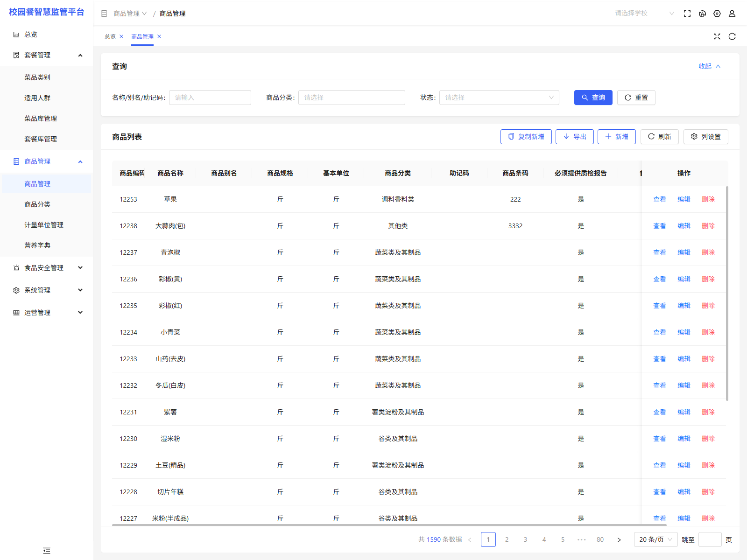Viewport: 747px width, 560px height.
Task: Open the 20 条/页 page size dropdown
Action: 655,539
